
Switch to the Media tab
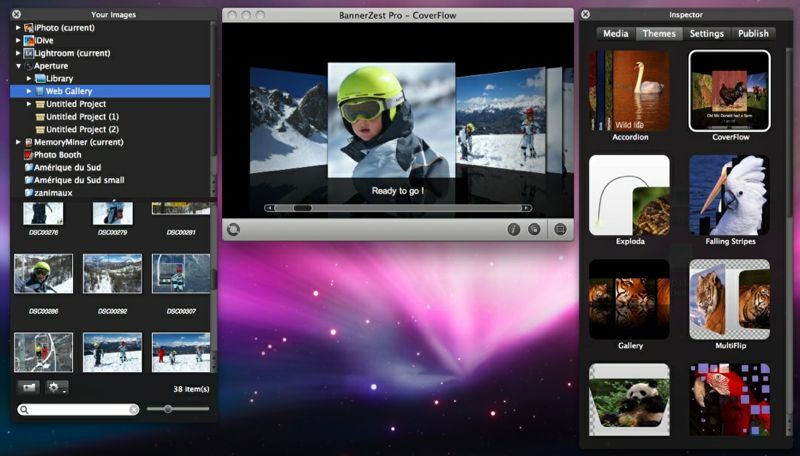616,34
